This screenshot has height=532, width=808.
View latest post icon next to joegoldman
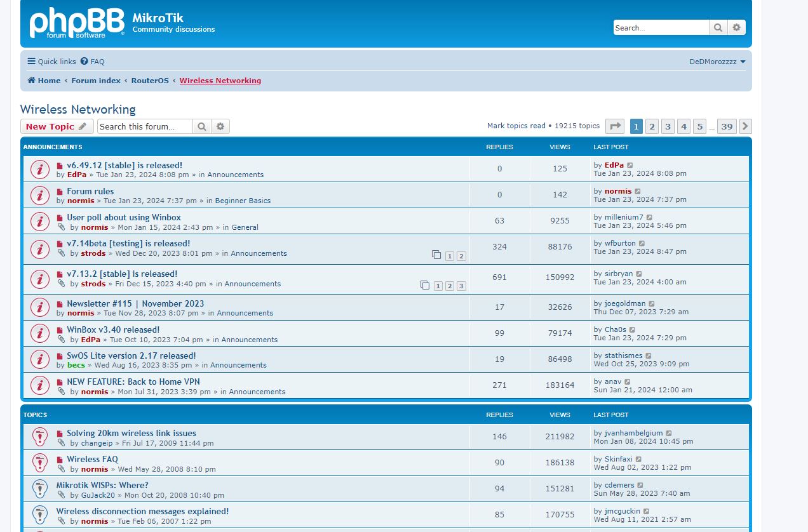coord(652,303)
